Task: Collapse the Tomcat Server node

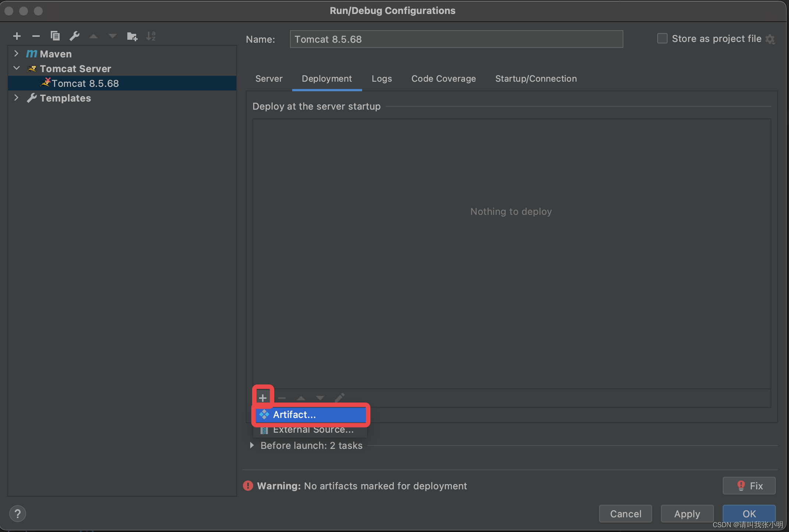Action: pyautogui.click(x=16, y=68)
